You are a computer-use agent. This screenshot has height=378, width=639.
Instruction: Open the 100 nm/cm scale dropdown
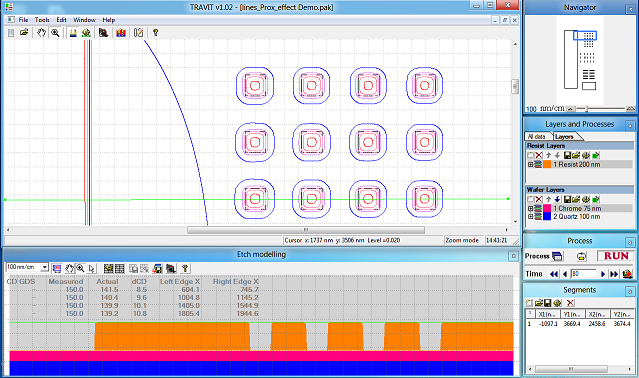coord(44,267)
